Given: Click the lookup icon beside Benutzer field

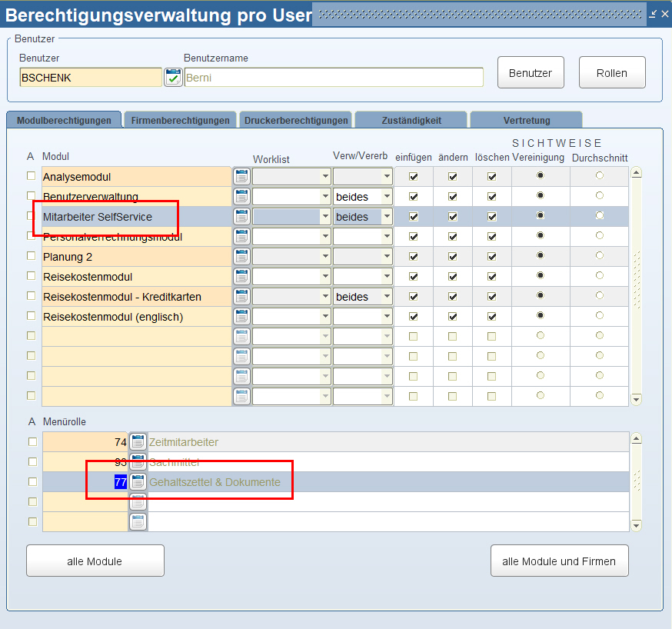Looking at the screenshot, I should [x=173, y=77].
